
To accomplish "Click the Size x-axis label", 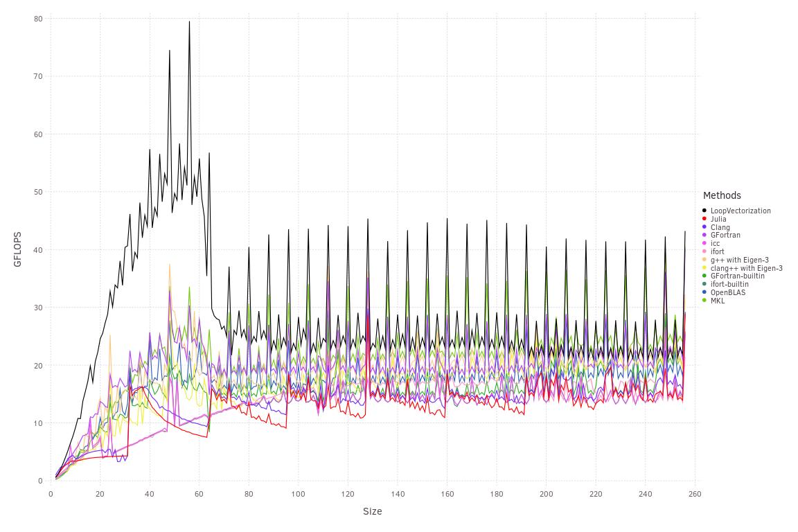I will (x=372, y=512).
